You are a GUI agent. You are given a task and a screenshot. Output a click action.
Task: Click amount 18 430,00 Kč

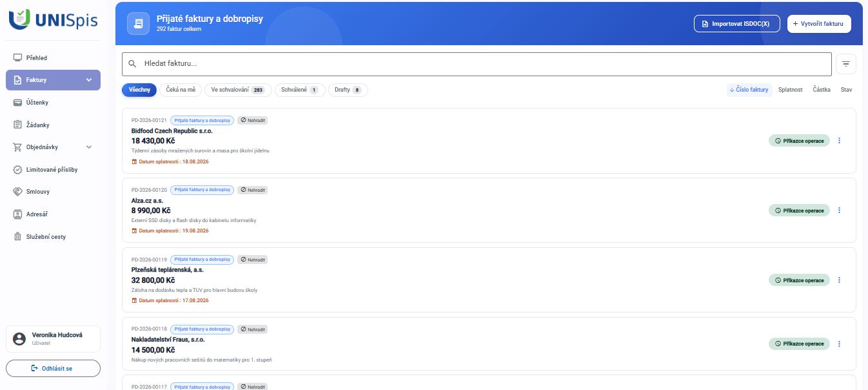(x=153, y=141)
